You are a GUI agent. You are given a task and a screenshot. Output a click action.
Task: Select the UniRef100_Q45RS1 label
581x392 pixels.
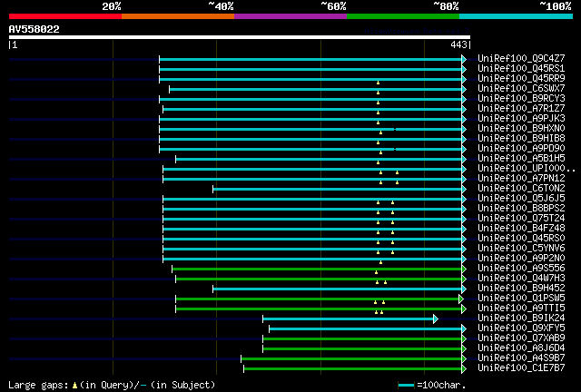tap(521, 69)
